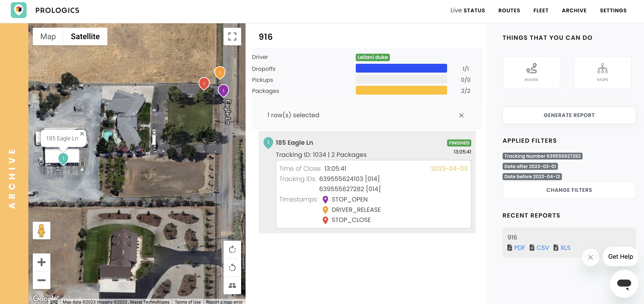The width and height of the screenshot is (644, 304).
Task: Close the 185 Eagle Ln popup
Action: pos(82,134)
